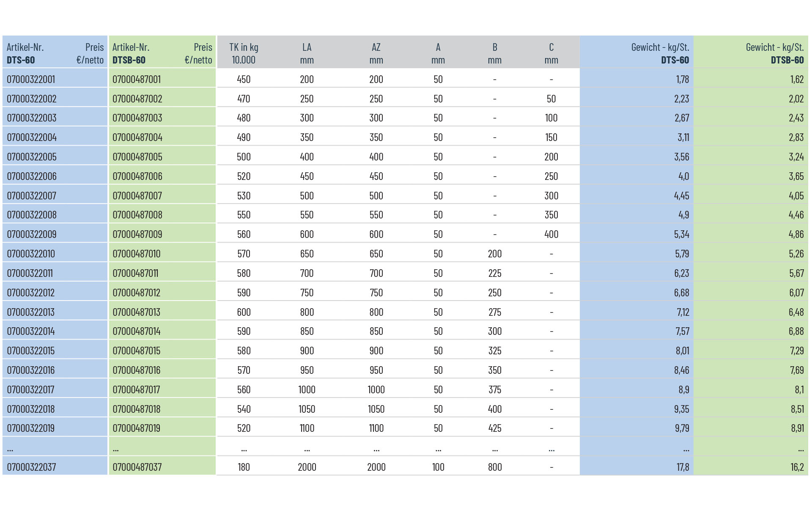This screenshot has width=812, height=508.
Task: Click B value 425 in row 07000322019
Action: click(495, 428)
